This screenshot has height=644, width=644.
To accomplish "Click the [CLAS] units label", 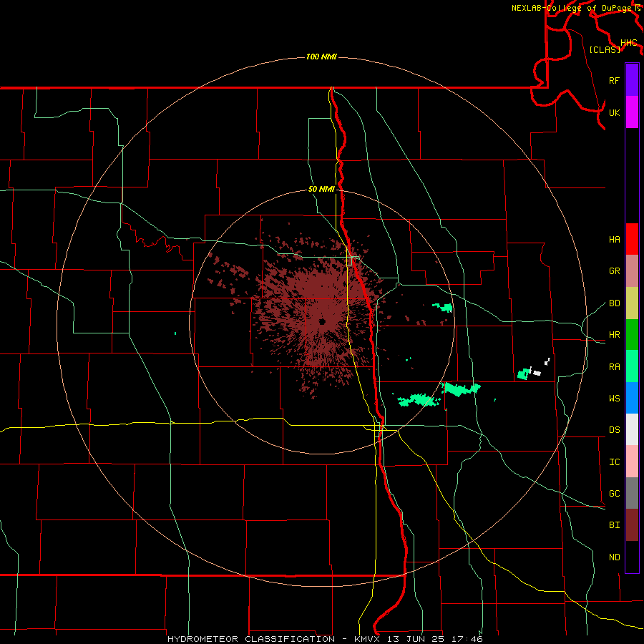I will (605, 49).
